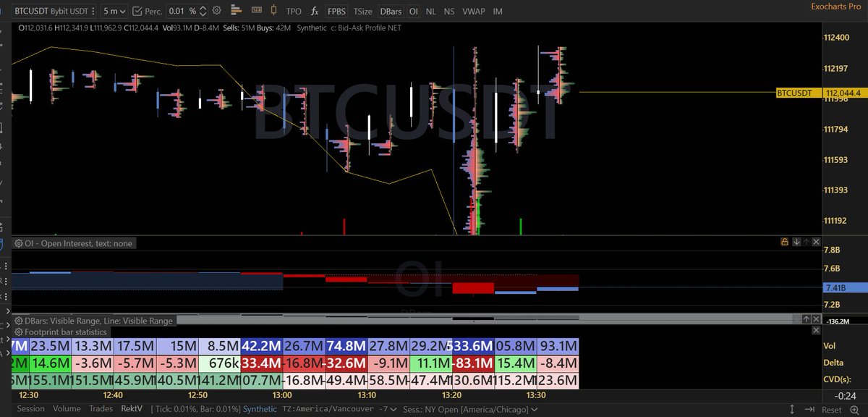Click the 112400 price axis label
Screen dimensions: 868x417
click(x=837, y=38)
